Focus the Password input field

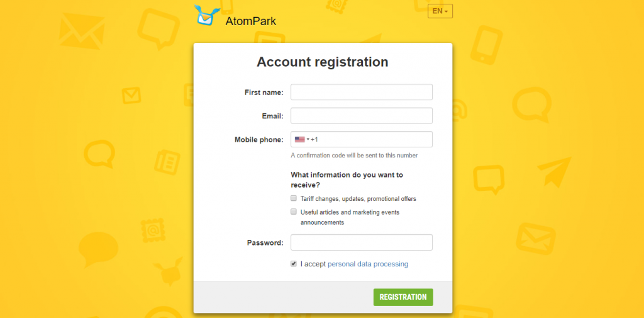(362, 242)
